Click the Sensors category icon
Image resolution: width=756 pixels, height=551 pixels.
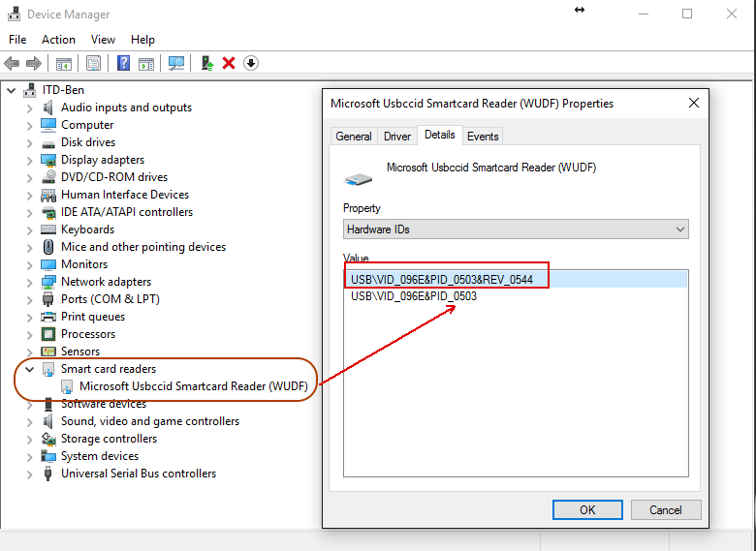[48, 352]
